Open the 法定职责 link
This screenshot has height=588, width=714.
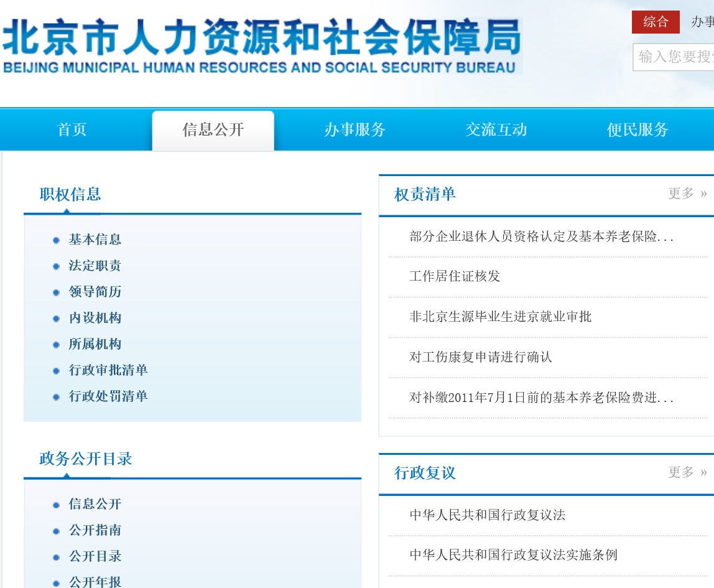coord(95,266)
